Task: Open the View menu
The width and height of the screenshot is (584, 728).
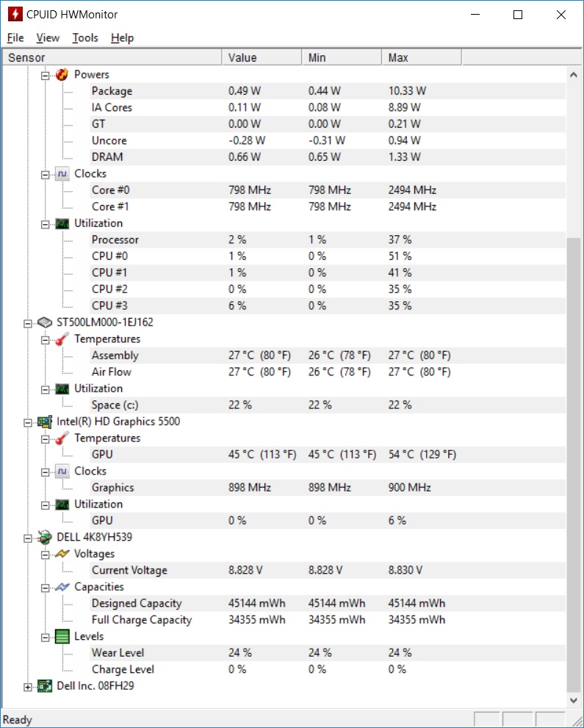Action: pos(48,37)
